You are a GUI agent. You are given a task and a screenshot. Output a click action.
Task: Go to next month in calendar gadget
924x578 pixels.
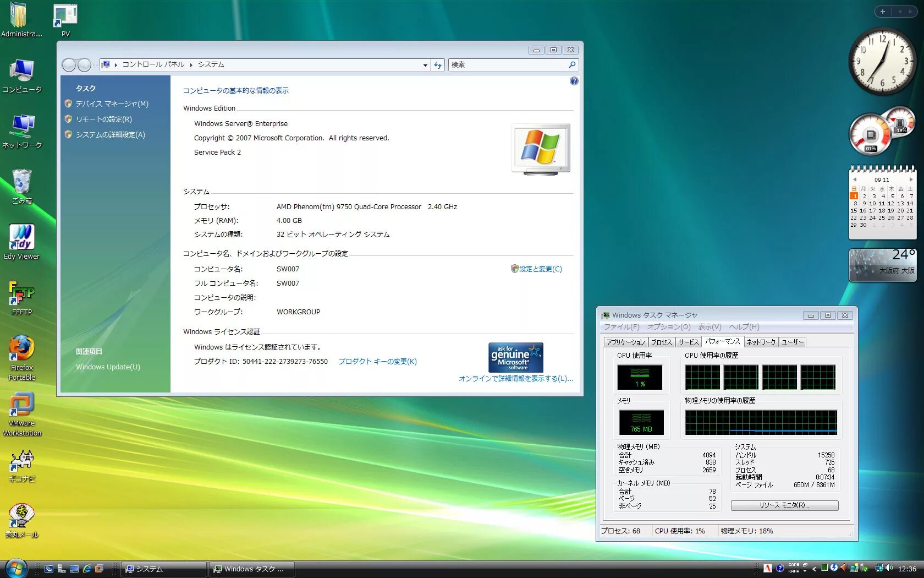911,179
